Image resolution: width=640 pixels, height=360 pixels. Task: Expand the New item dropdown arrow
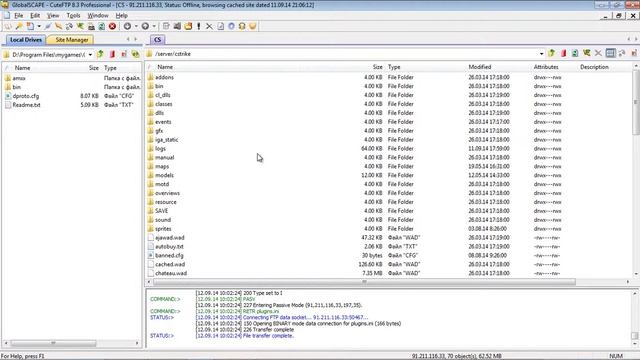point(39,26)
